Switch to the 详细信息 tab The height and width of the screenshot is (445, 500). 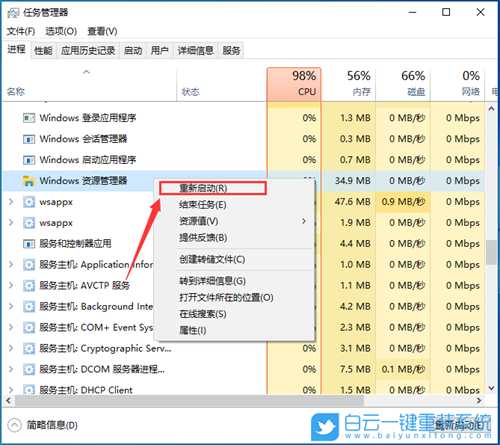pos(196,51)
